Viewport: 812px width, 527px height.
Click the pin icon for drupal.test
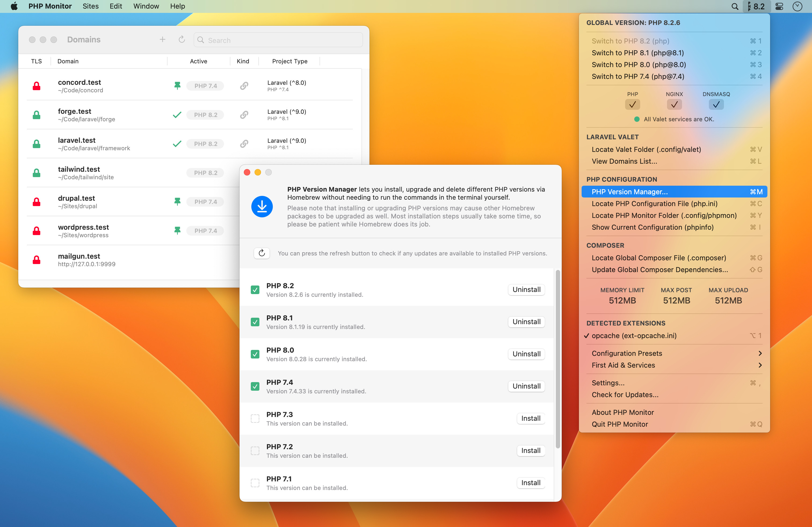pos(177,202)
